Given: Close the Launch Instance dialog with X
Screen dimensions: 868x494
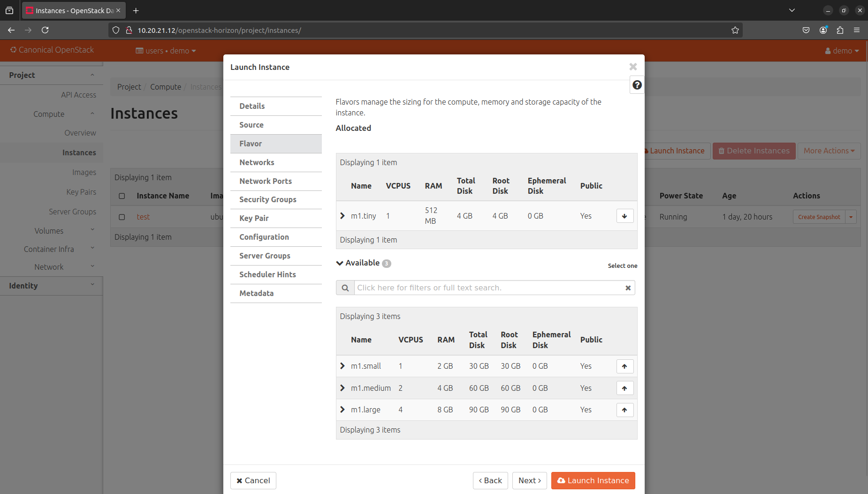Looking at the screenshot, I should coord(633,67).
